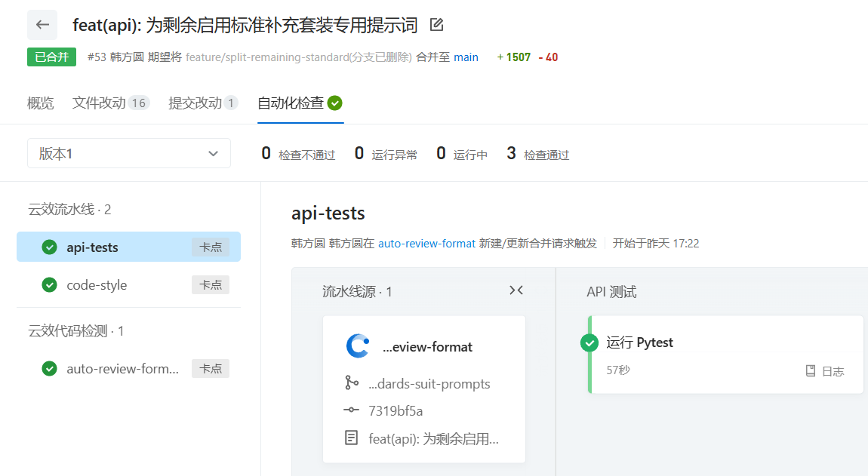Click the 57秒 duration text
Image resolution: width=868 pixels, height=476 pixels.
618,370
